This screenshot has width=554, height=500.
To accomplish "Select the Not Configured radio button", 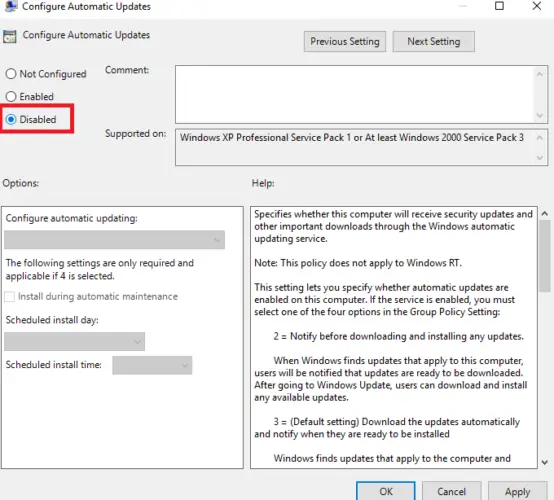I will pos(11,74).
